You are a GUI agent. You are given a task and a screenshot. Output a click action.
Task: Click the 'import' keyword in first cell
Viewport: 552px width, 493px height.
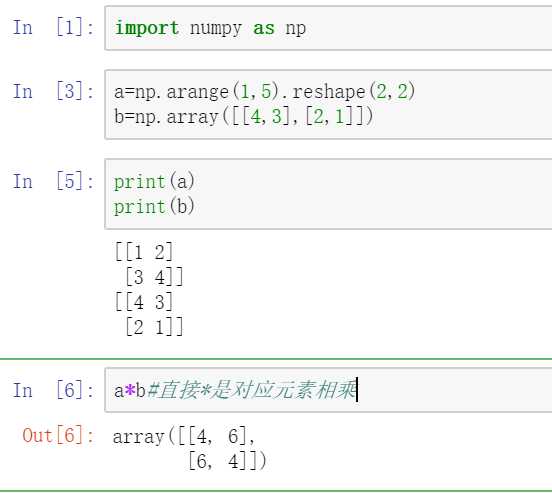147,28
